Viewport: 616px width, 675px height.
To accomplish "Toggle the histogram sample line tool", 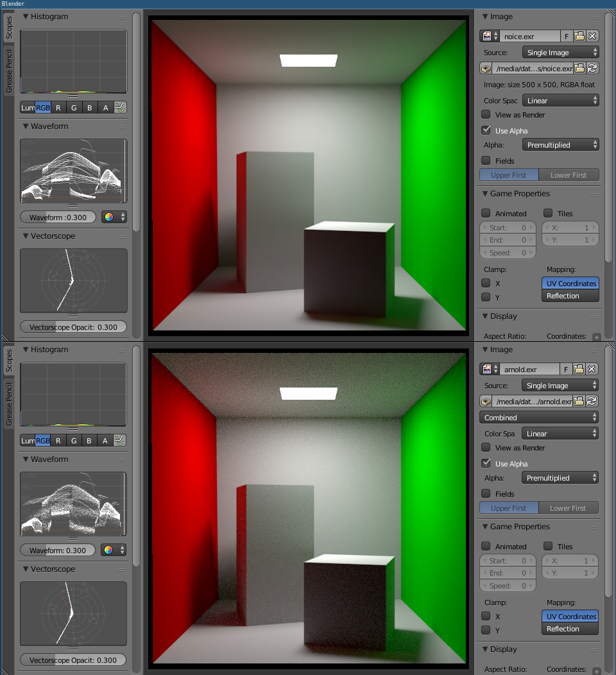I will 120,107.
